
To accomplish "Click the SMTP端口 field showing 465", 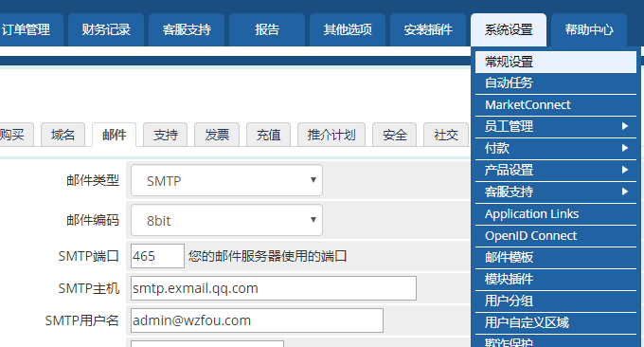I will 157,256.
